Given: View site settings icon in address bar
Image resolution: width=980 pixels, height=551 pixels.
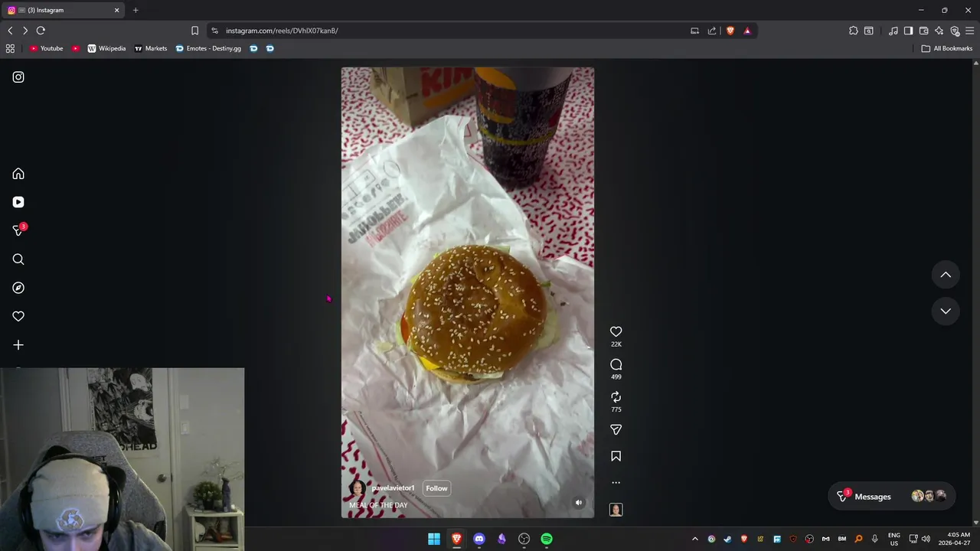Looking at the screenshot, I should (214, 31).
